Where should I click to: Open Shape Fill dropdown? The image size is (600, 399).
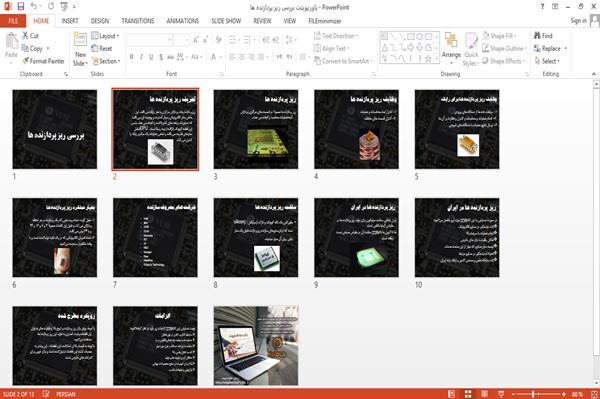[499, 36]
